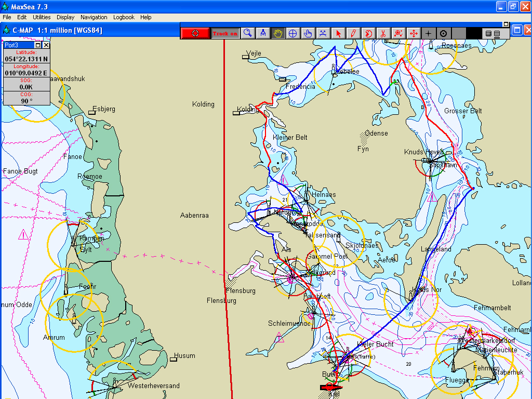Choose the red pencil drawing tool
532x399 pixels.
point(353,33)
